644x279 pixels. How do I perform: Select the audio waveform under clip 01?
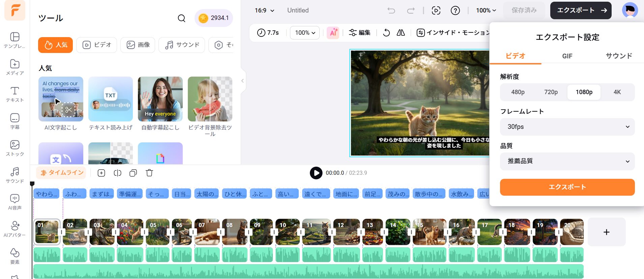47,255
